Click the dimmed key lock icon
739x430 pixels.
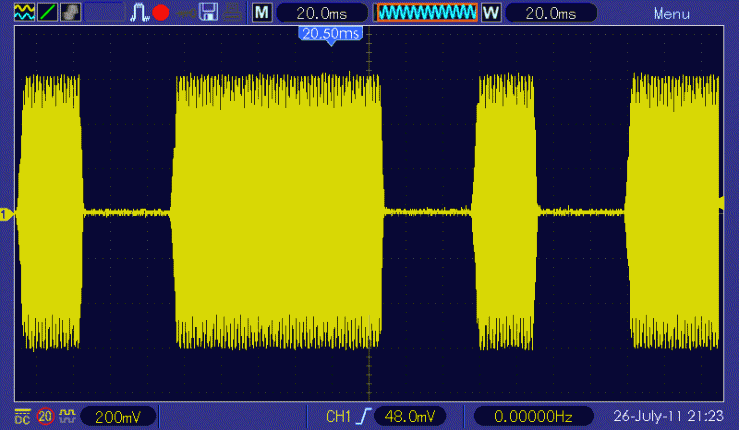pyautogui.click(x=185, y=13)
